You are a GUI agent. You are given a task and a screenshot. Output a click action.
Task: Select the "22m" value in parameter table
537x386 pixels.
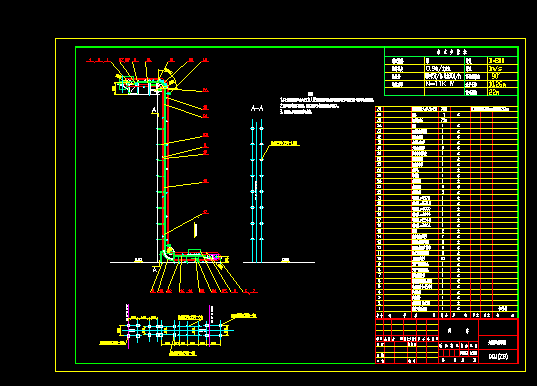[x=494, y=92]
